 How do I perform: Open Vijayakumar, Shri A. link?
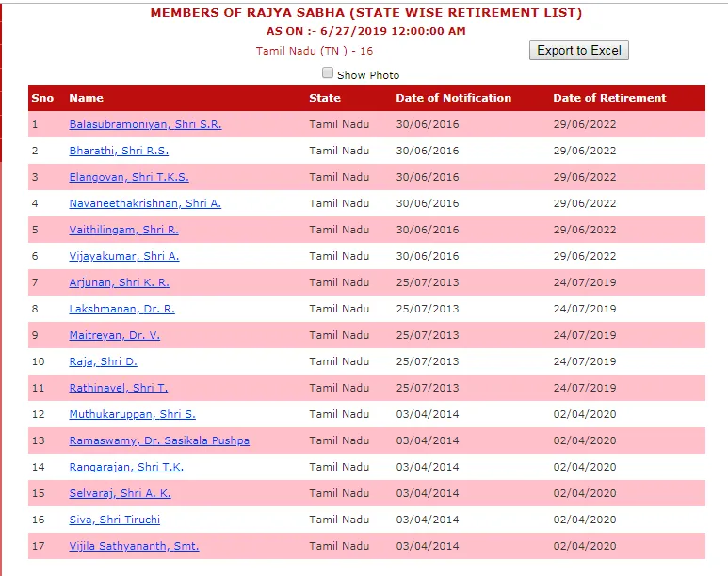coord(124,256)
